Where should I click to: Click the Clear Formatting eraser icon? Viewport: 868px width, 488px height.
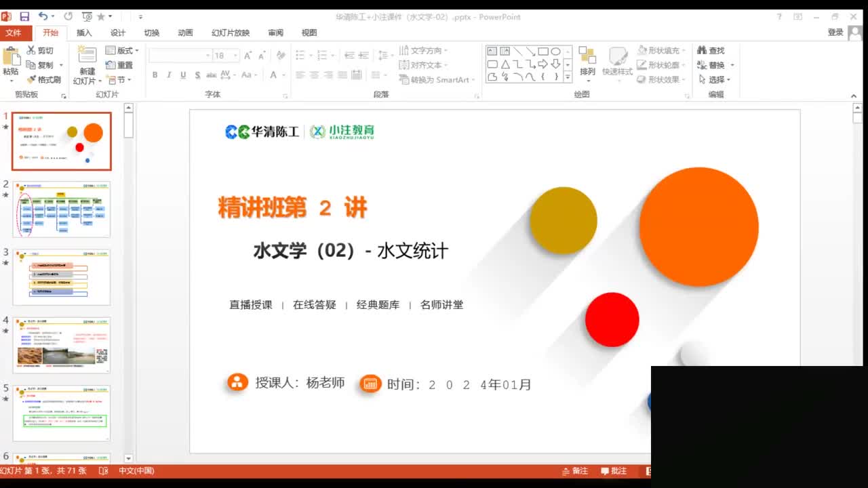point(281,56)
